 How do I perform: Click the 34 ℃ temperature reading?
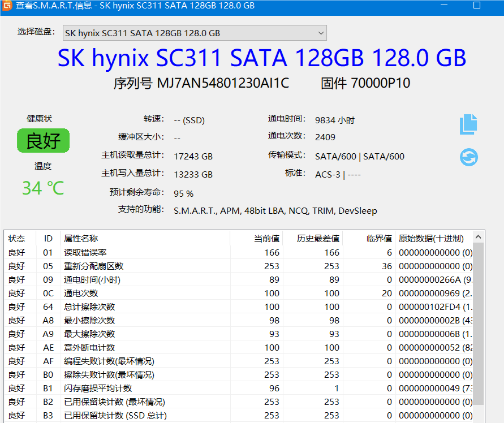click(x=43, y=188)
